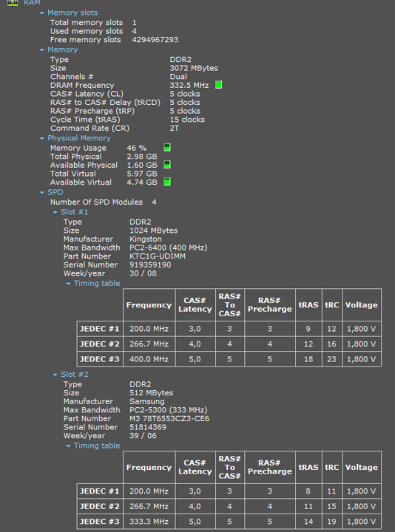Screen dimensions: 395x532
Task: Click the RAM chip icon at top
Action: pyautogui.click(x=13, y=3)
